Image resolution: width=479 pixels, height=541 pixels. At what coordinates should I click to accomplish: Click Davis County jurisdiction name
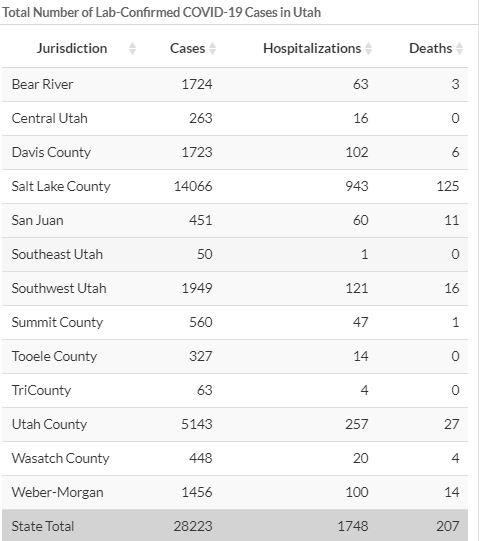point(51,153)
